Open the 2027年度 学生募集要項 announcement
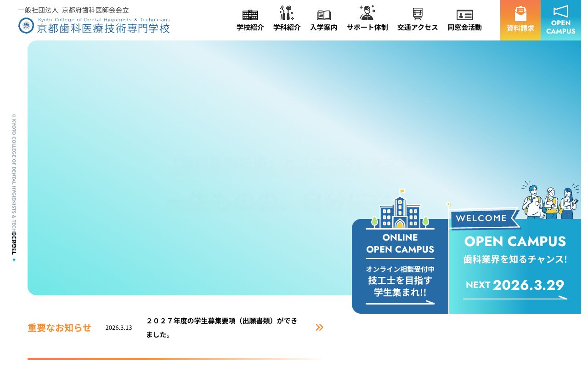 click(x=222, y=328)
